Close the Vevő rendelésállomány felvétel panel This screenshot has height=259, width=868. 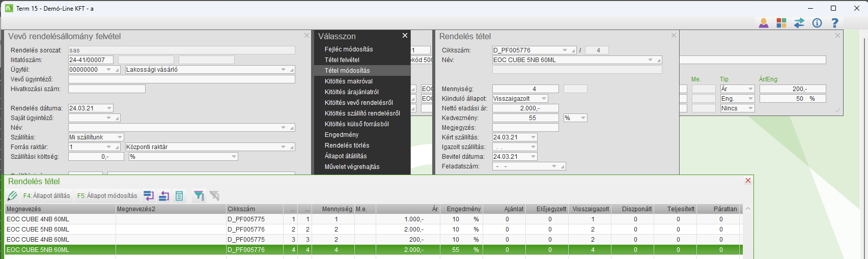pos(306,36)
